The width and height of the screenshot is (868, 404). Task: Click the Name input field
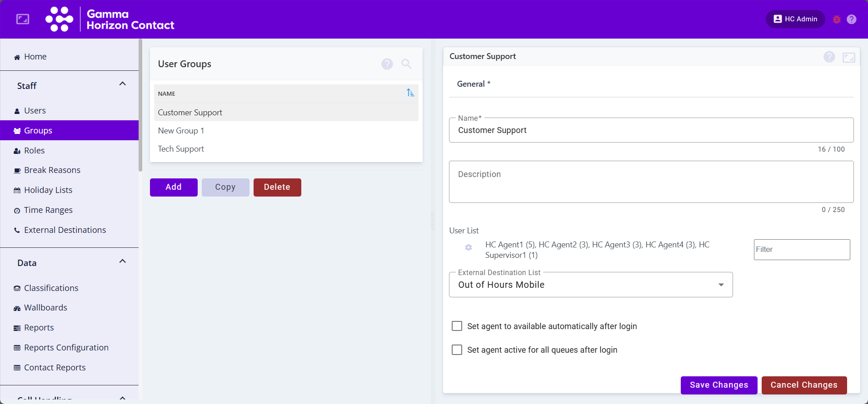click(651, 130)
